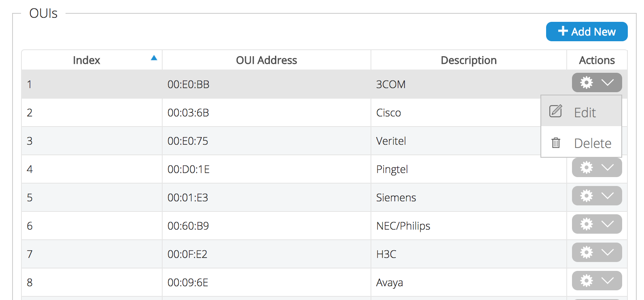
Task: Click the gear icon in the Pingtel row
Action: [x=586, y=167]
